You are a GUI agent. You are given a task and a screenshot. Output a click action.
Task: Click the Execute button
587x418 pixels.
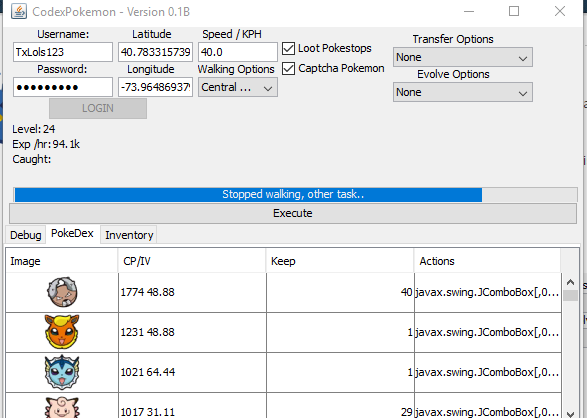coord(293,213)
